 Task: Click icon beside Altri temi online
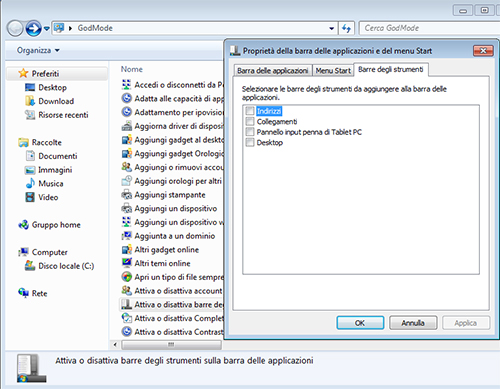tap(126, 263)
